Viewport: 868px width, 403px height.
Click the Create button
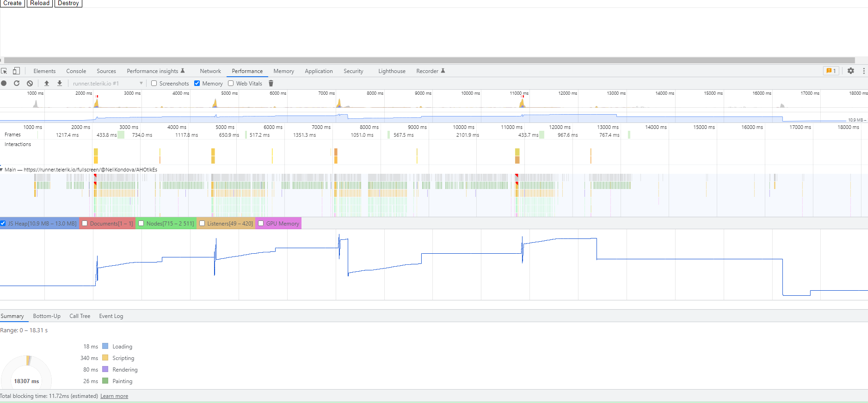12,3
